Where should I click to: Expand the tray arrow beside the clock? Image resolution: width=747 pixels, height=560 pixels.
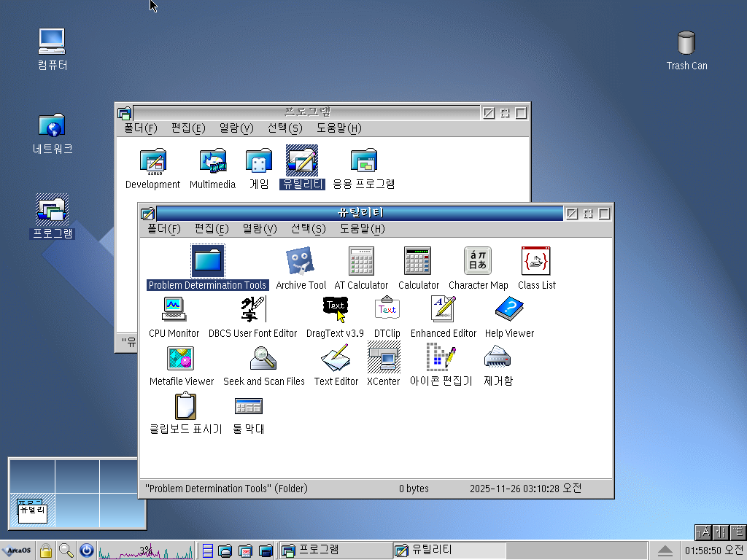[x=665, y=551]
